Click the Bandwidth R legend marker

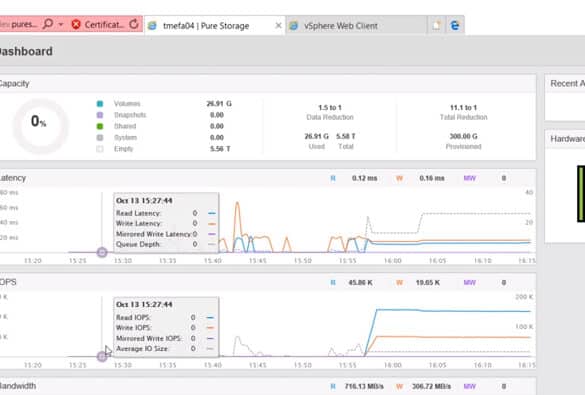coord(333,386)
